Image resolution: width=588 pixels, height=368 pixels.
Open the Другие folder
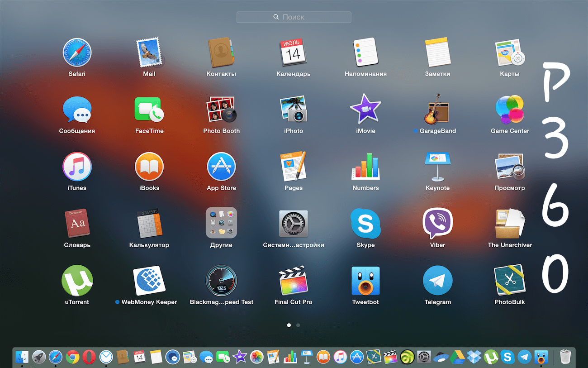[221, 223]
